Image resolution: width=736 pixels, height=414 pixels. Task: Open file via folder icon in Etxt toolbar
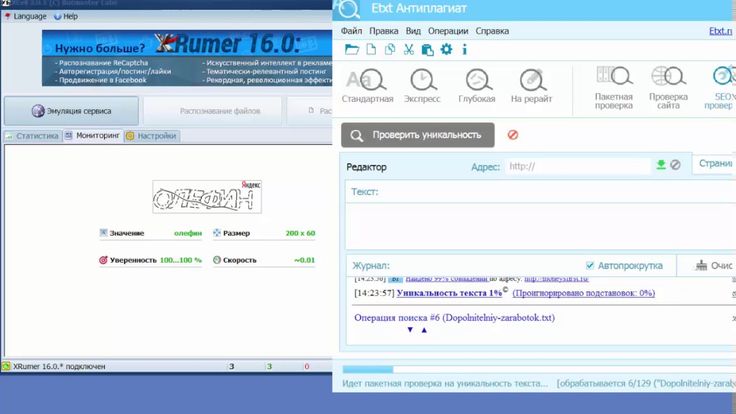click(x=352, y=49)
